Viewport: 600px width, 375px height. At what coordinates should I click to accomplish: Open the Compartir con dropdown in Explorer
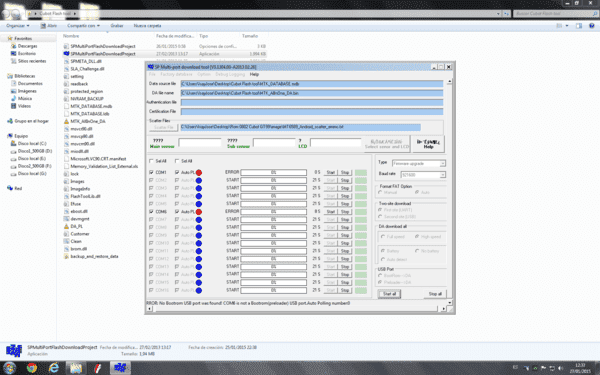coord(83,26)
